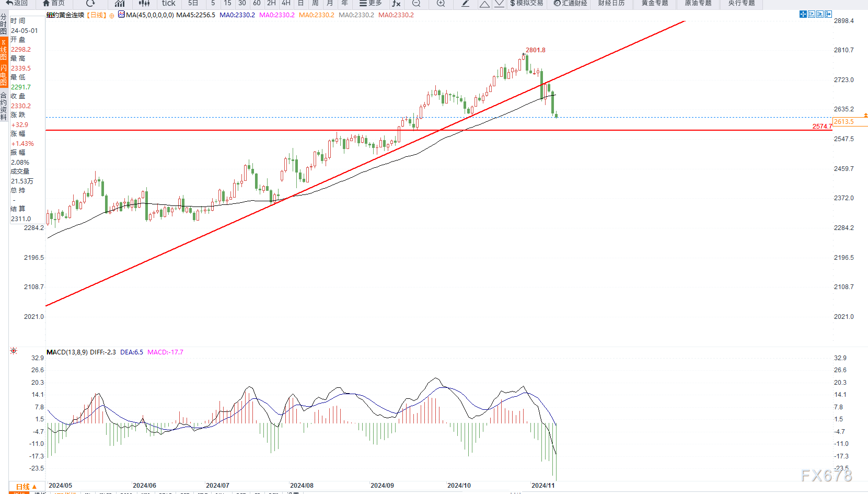The width and height of the screenshot is (868, 494).
Task: Open the fx formula indicator tool
Action: tap(396, 3)
